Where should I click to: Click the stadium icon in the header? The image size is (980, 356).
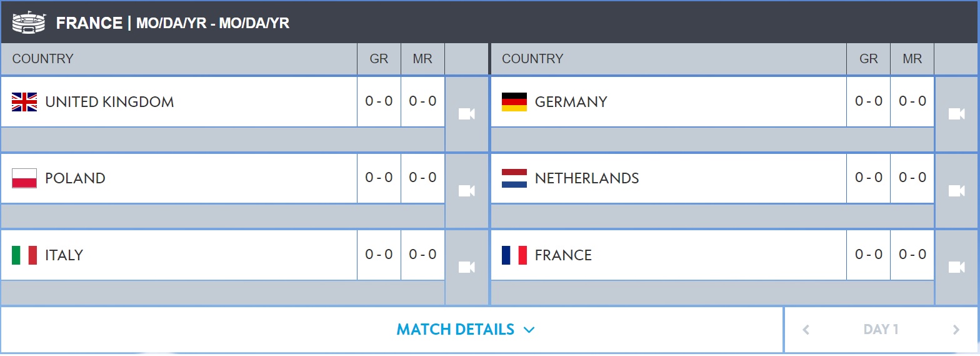coord(29,23)
